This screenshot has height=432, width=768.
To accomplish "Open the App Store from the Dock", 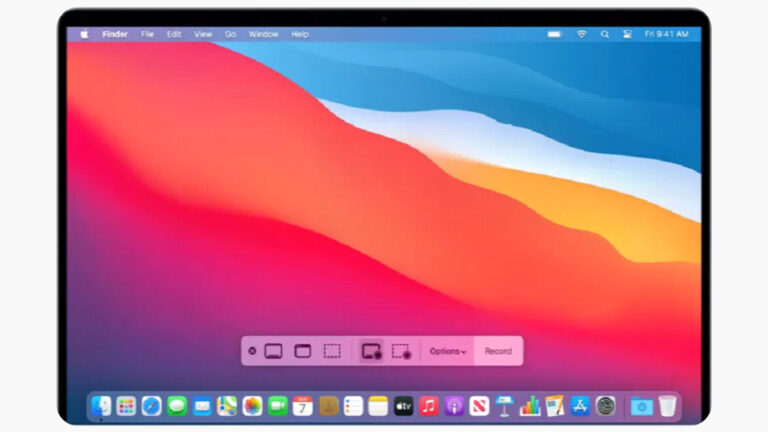I will (x=580, y=406).
